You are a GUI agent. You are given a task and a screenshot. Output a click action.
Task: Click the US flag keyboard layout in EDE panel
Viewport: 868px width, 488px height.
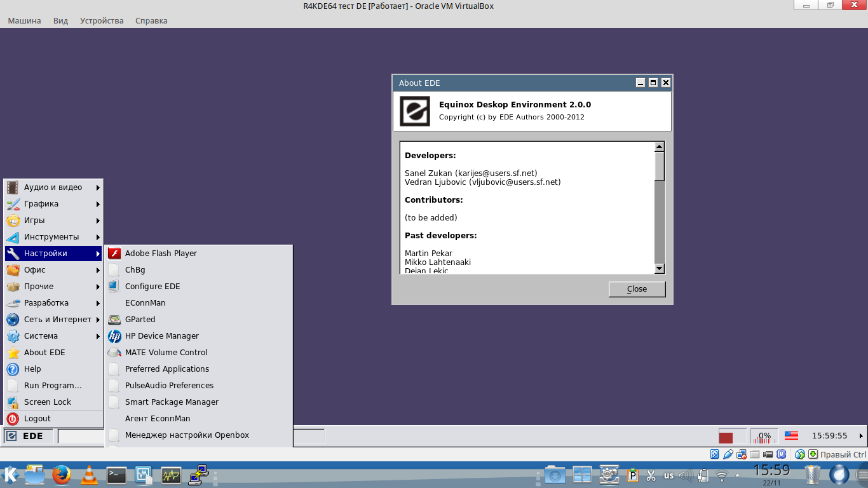click(x=791, y=436)
